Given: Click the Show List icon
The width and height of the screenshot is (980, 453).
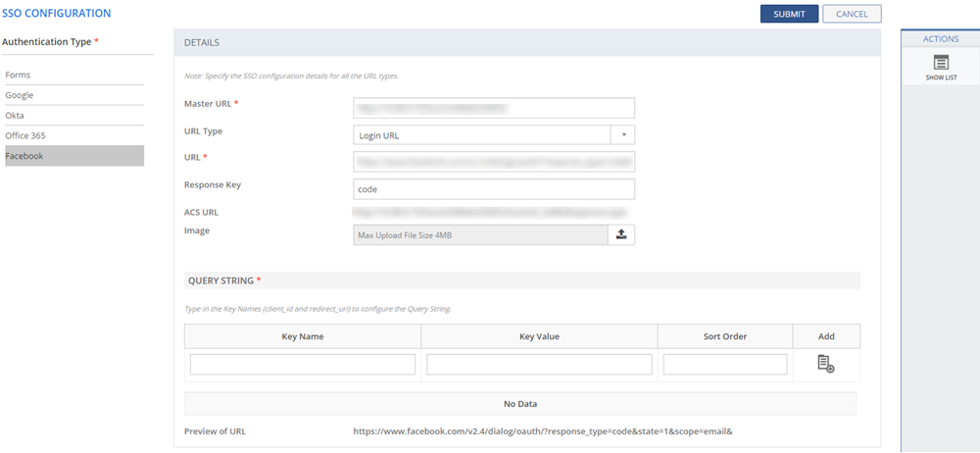Looking at the screenshot, I should 941,63.
